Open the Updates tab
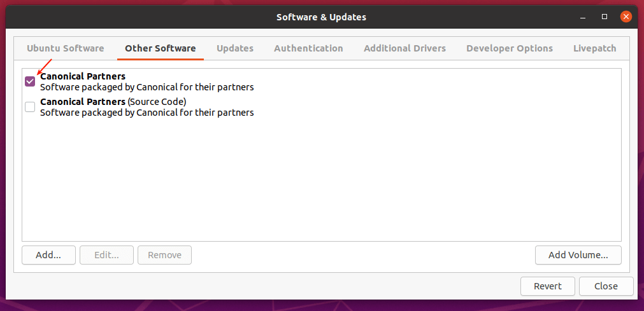 click(x=234, y=48)
